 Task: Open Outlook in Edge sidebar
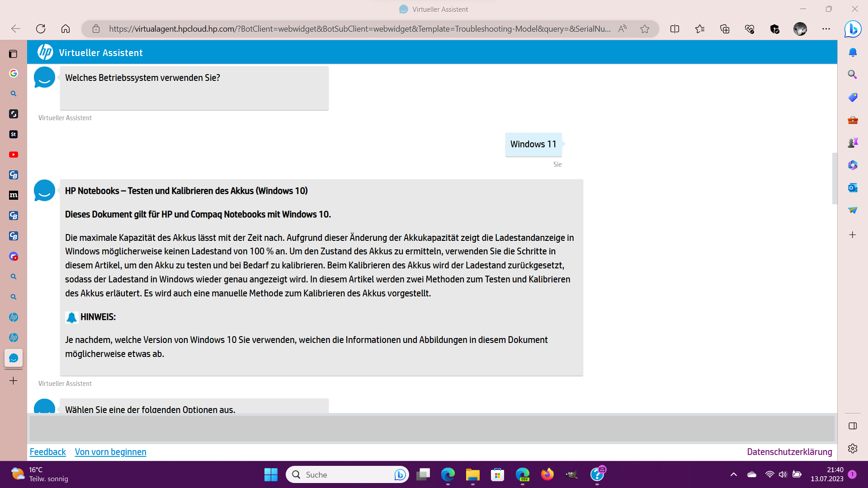coord(853,188)
